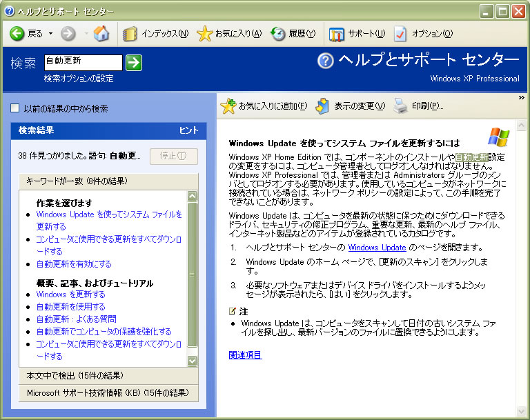Click the 印刷(P) printer icon
Screen dimensions: 530x420
[401, 106]
